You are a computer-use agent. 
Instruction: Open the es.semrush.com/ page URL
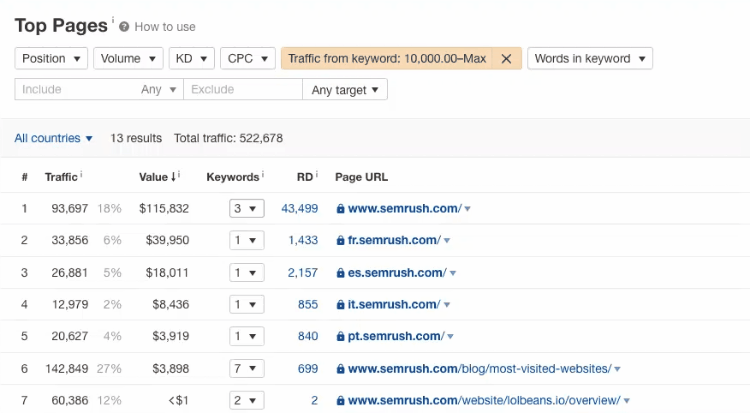coord(397,273)
